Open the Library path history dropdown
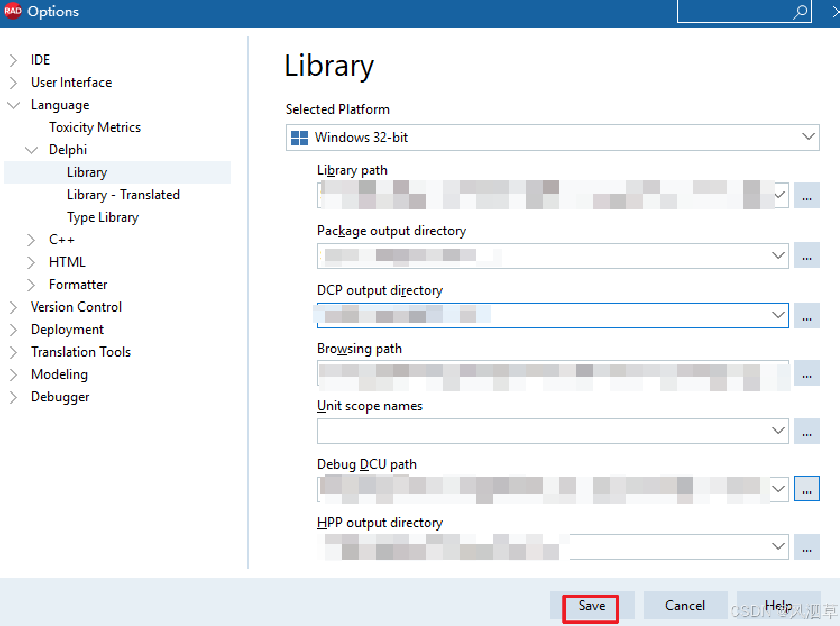 (x=779, y=195)
